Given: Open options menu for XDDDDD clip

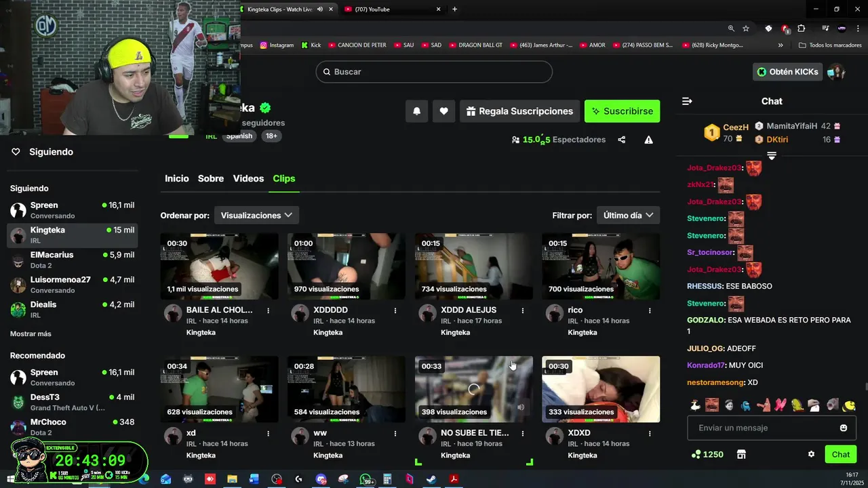Looking at the screenshot, I should 395,310.
